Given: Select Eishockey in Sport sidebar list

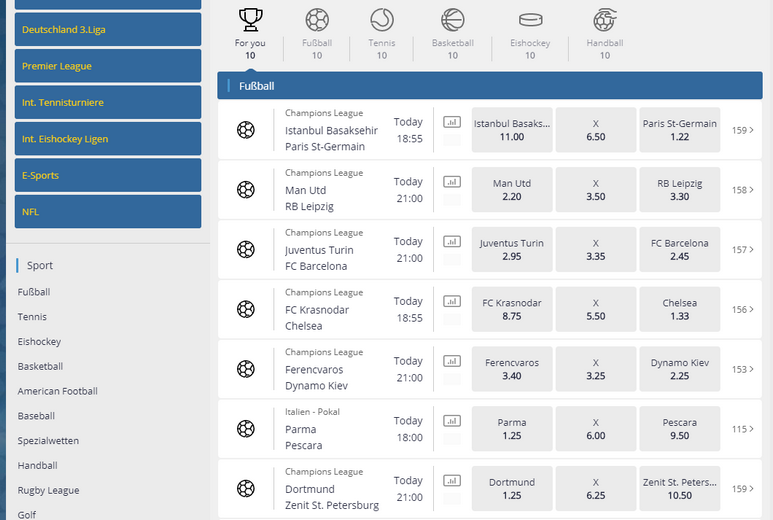Looking at the screenshot, I should [39, 342].
